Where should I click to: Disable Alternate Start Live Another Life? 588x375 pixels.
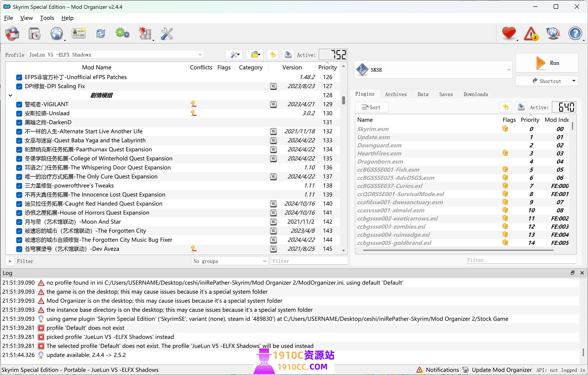(19, 132)
